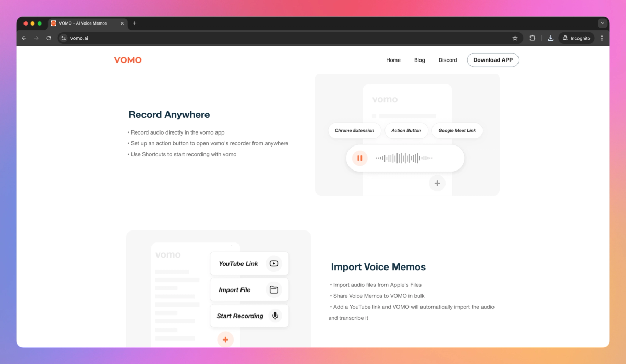
Task: Open the Discord nav link
Action: 448,60
